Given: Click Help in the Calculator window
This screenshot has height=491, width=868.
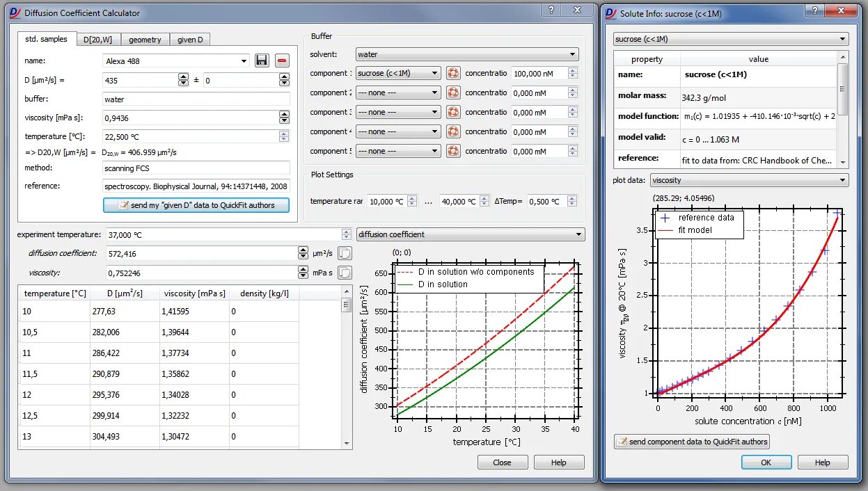Looking at the screenshot, I should 558,462.
